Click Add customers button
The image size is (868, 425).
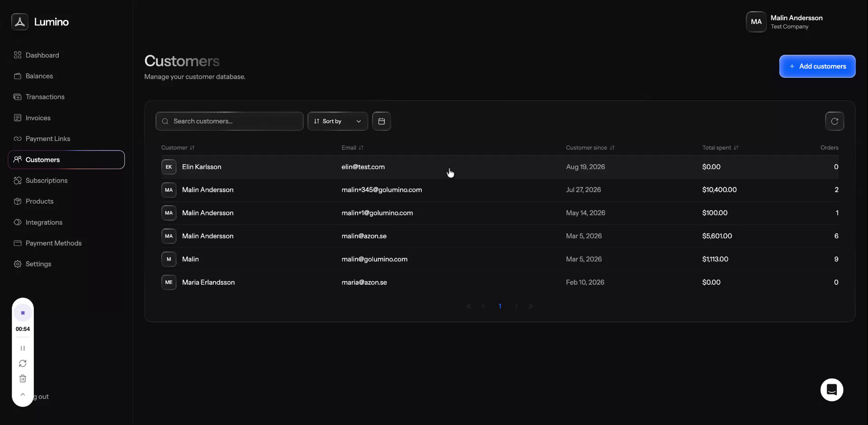[x=817, y=66]
